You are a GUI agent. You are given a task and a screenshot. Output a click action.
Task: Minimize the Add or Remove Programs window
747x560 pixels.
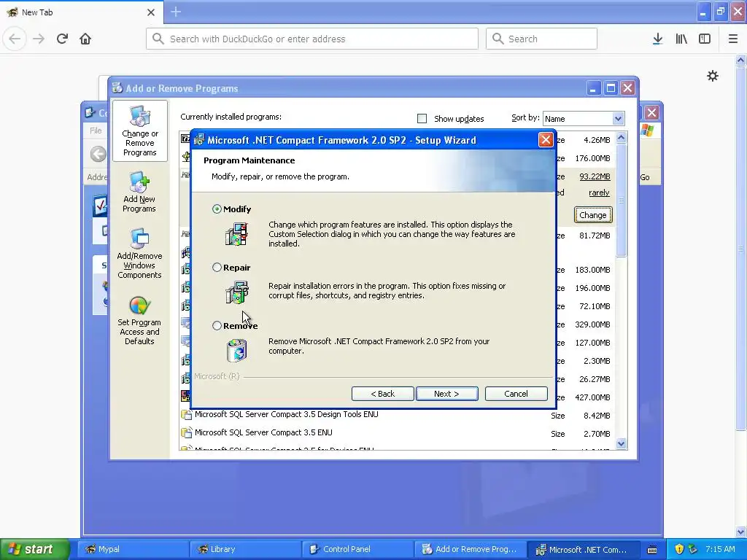pyautogui.click(x=593, y=88)
